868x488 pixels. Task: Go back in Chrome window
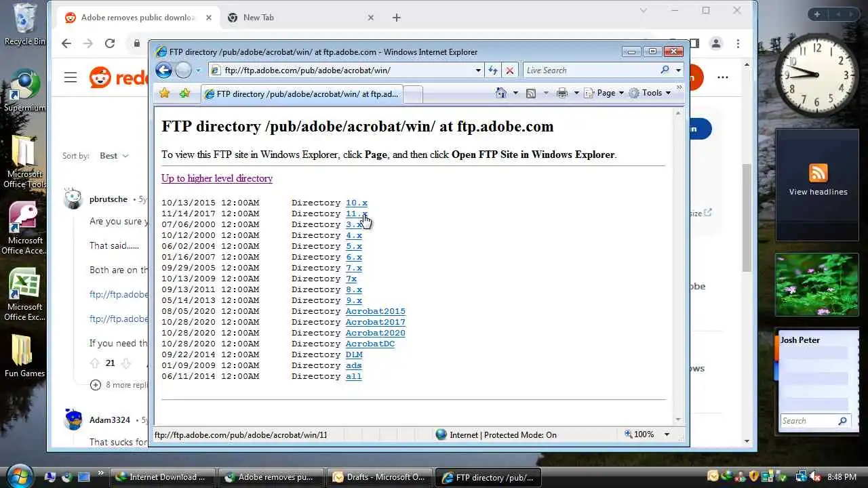coord(66,43)
